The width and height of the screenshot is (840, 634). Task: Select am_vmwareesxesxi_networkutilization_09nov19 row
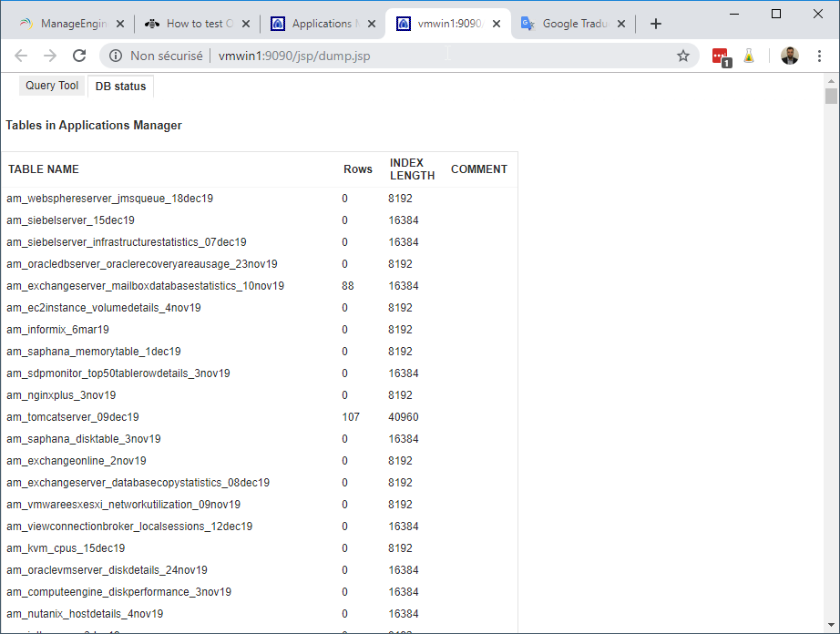260,505
